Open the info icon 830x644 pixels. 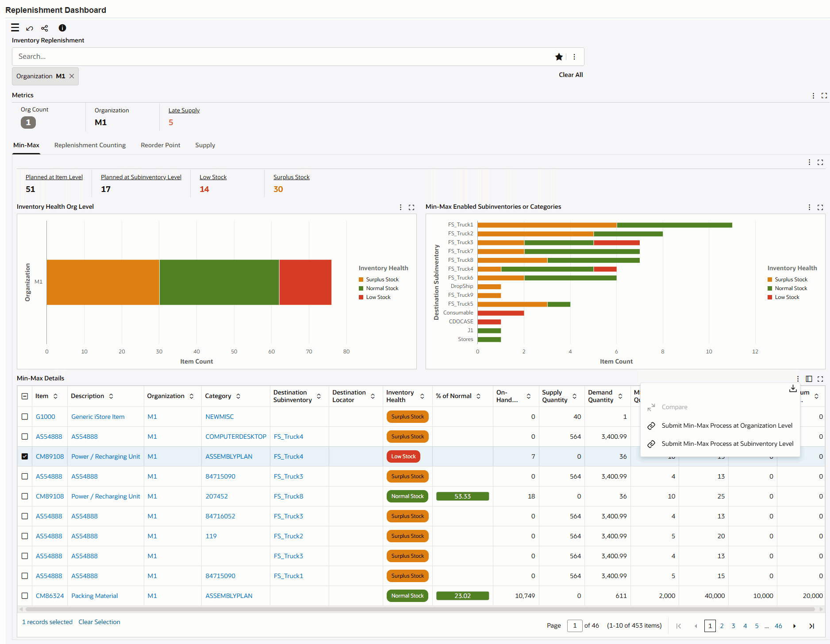click(62, 28)
